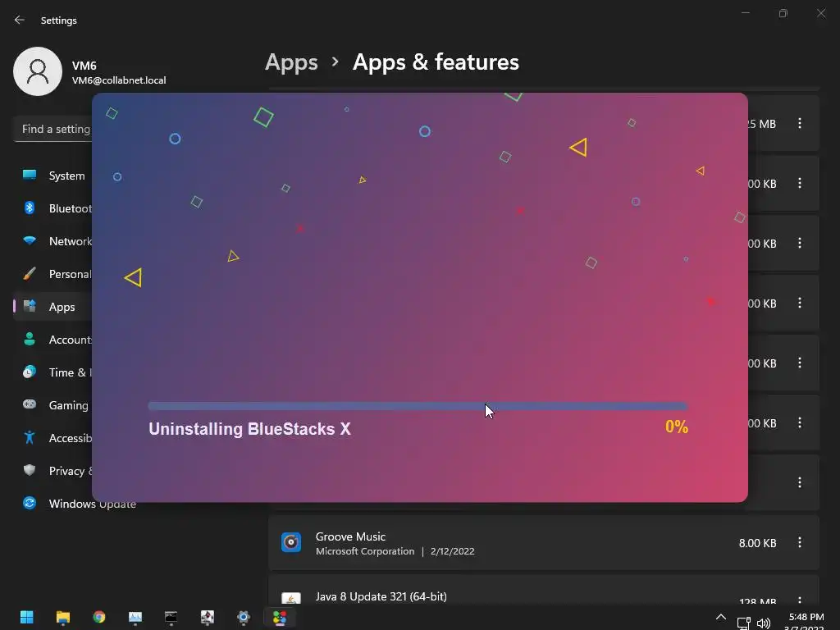840x630 pixels.
Task: Click the System monitor icon in the sidebar
Action: click(30, 176)
